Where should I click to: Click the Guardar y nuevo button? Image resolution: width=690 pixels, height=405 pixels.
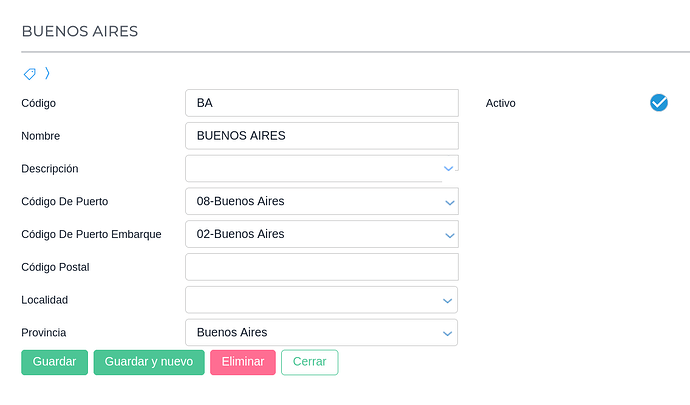[x=149, y=362]
